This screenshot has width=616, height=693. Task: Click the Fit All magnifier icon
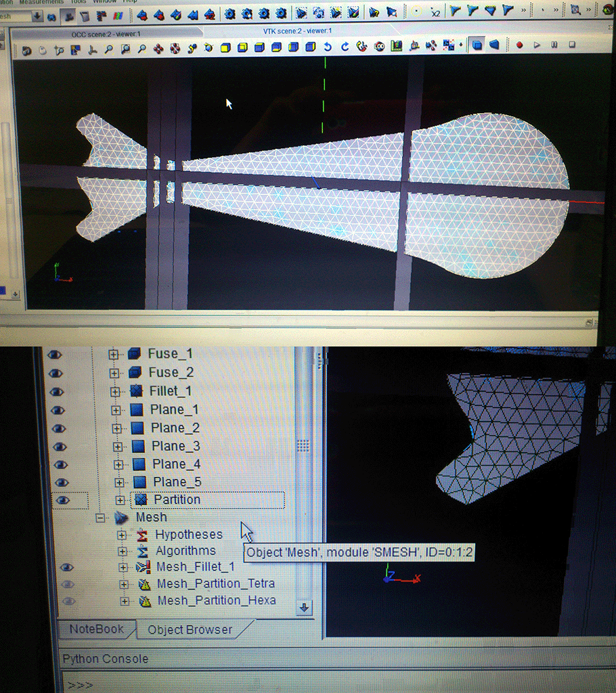tap(109, 49)
